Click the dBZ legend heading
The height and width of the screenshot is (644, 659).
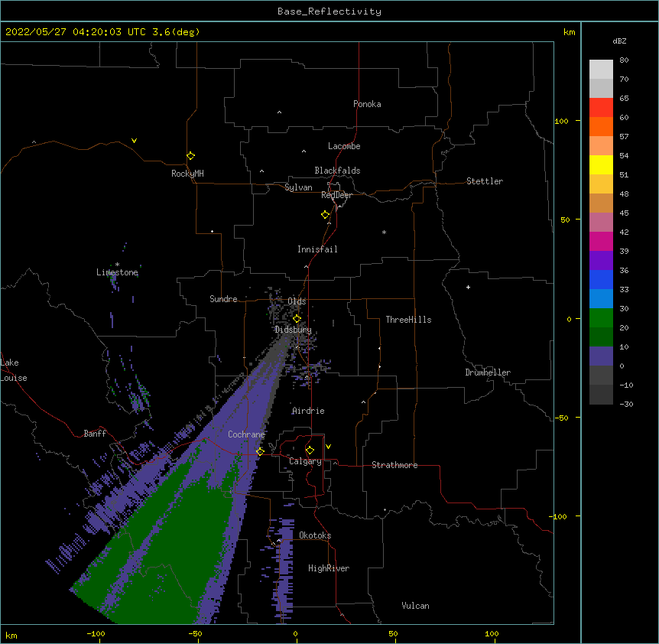point(619,41)
